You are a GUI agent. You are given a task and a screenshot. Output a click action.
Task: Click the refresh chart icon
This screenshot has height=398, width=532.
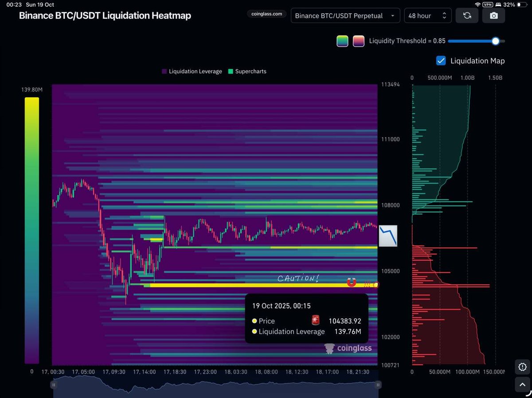467,16
